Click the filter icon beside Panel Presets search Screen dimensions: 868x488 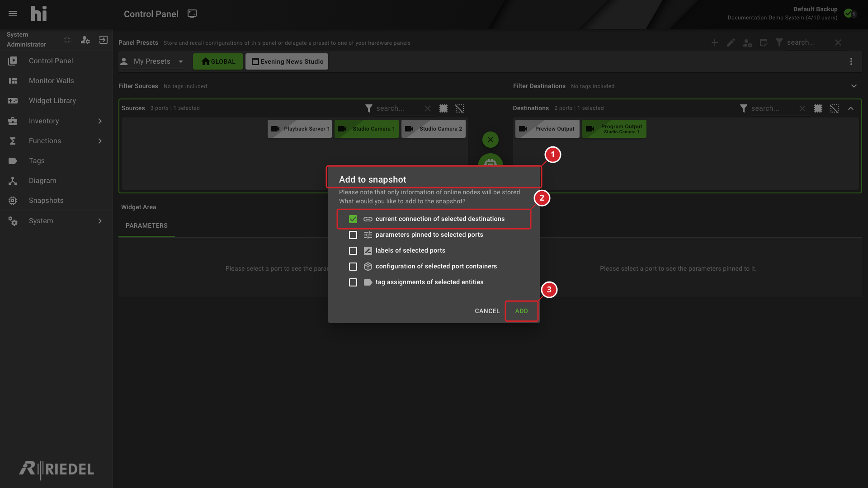point(779,42)
